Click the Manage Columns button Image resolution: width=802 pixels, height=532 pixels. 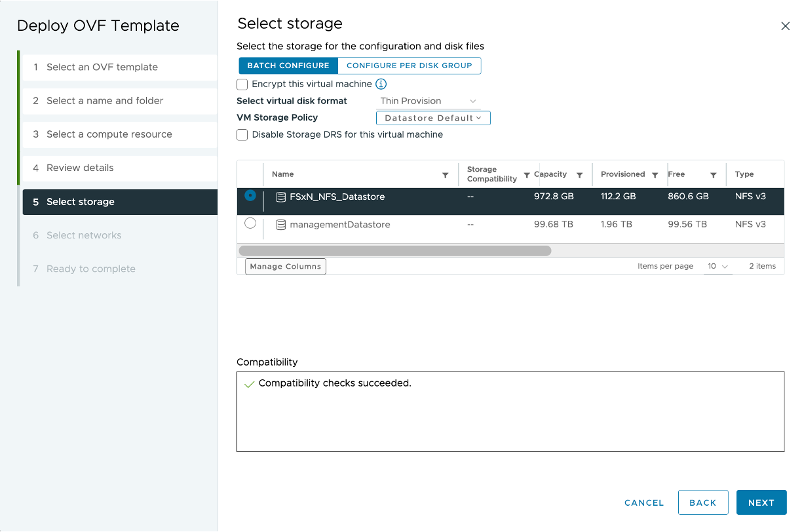(x=286, y=267)
